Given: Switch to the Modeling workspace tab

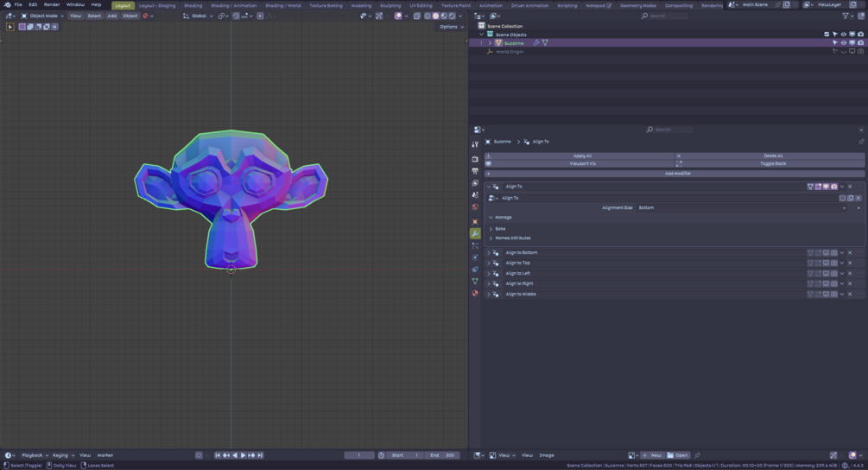Looking at the screenshot, I should point(361,5).
